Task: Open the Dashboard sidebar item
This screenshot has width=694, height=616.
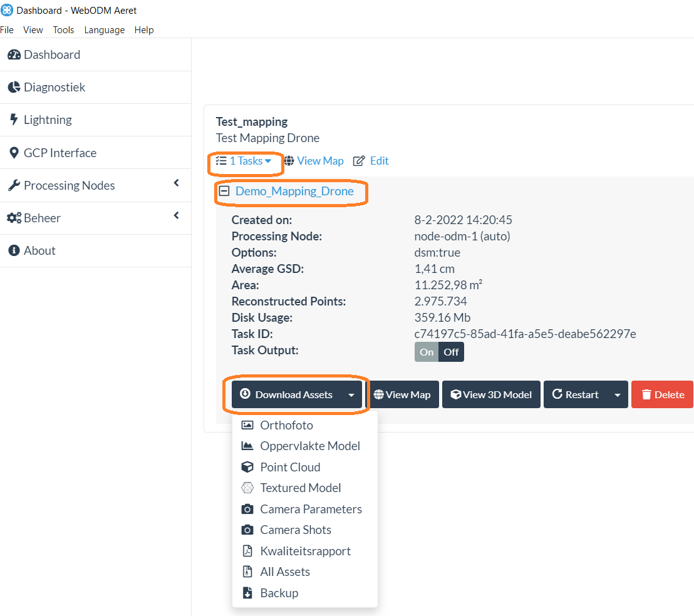Action: coord(52,54)
